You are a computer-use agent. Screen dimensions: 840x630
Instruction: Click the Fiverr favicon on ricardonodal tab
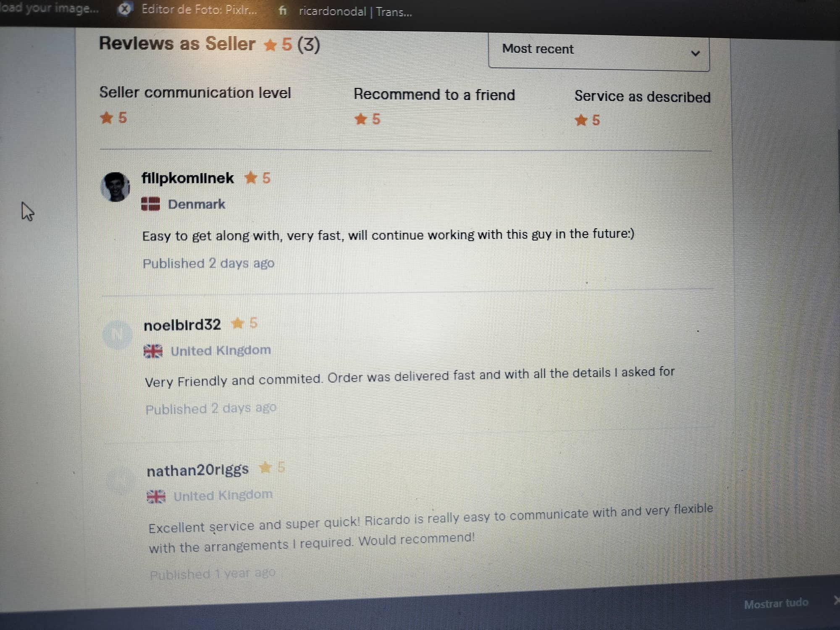click(x=283, y=10)
